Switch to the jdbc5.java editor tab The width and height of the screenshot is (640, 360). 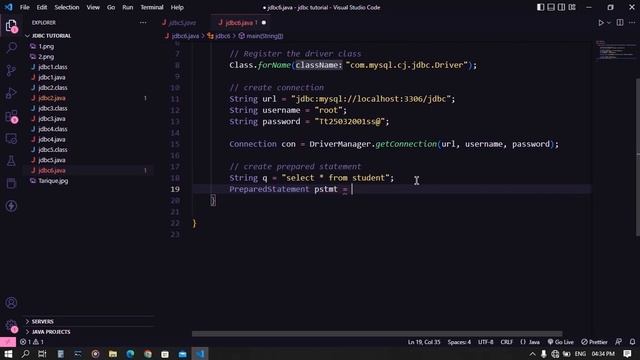click(x=182, y=23)
